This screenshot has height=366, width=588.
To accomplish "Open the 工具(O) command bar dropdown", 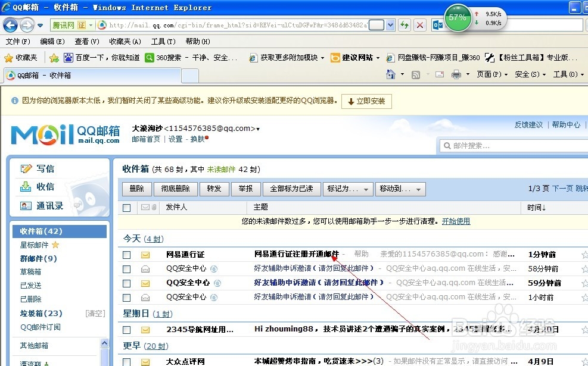I will click(x=569, y=74).
